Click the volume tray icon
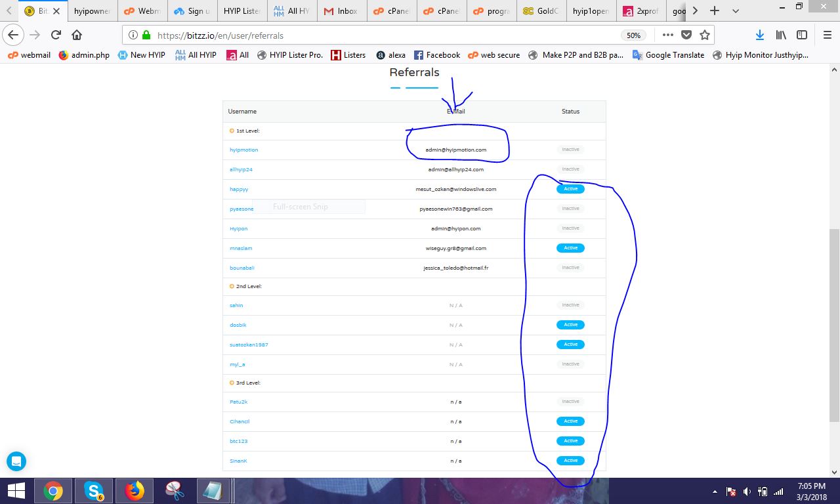 click(747, 492)
